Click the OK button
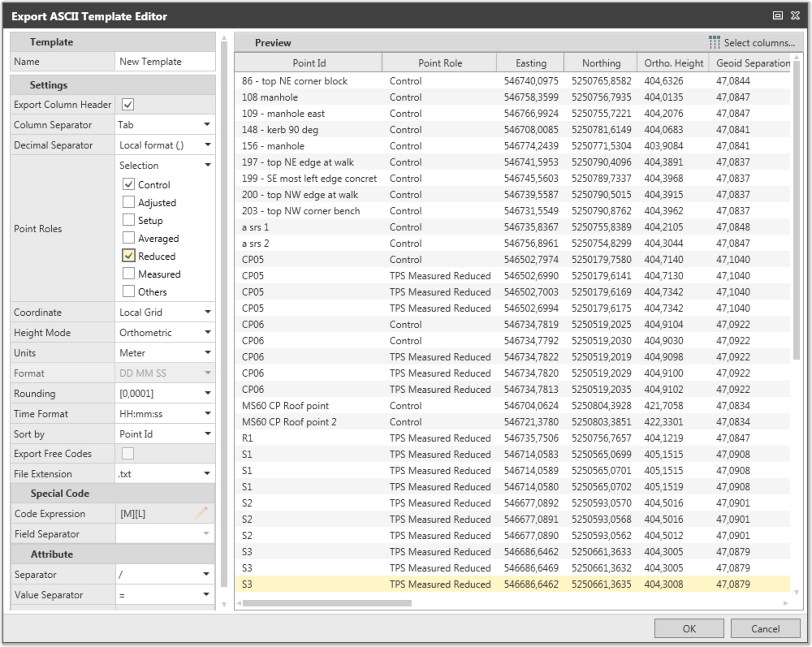Image resolution: width=812 pixels, height=647 pixels. point(689,628)
